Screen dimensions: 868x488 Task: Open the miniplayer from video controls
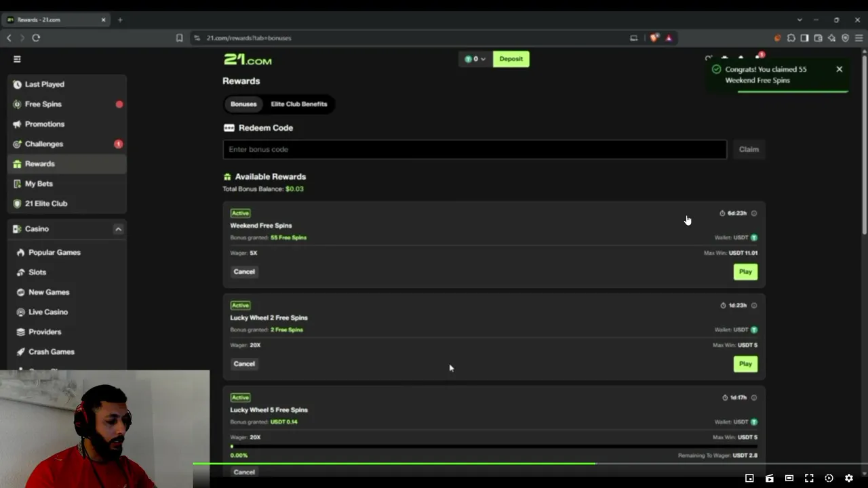749,478
